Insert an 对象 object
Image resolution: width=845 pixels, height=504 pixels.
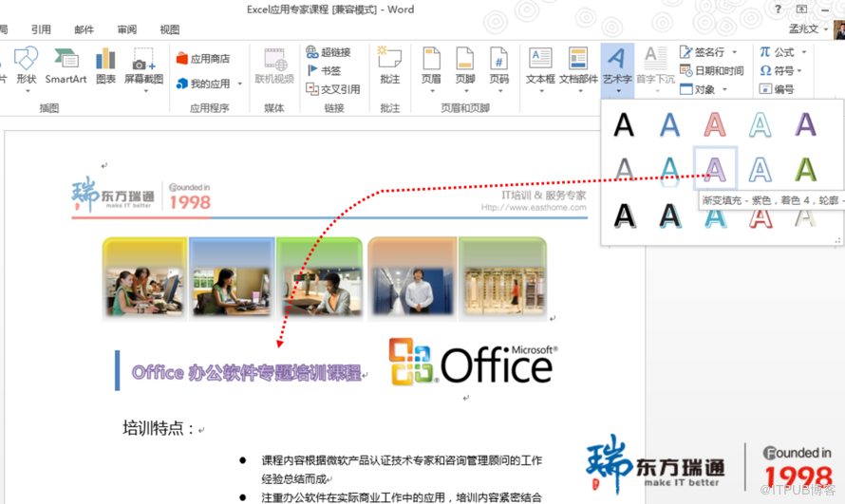tap(697, 89)
